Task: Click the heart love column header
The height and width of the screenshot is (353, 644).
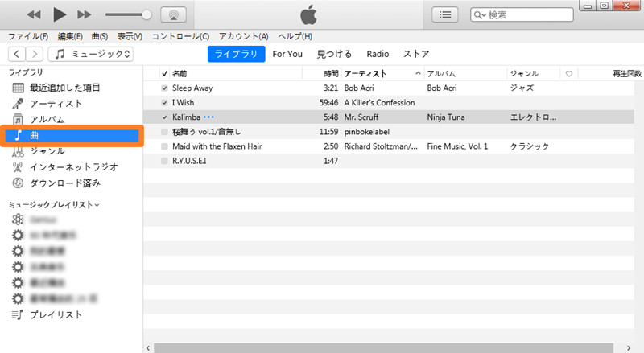Action: [x=569, y=74]
